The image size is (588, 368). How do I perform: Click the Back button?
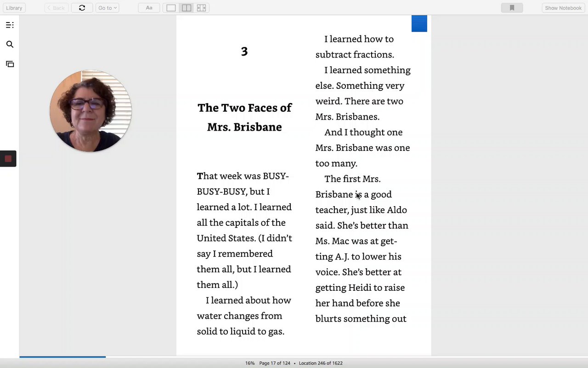[x=57, y=8]
